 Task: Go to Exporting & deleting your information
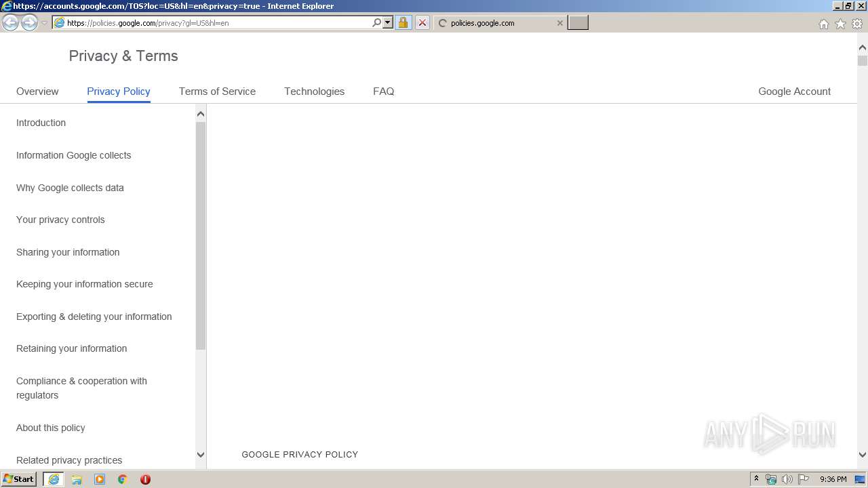(94, 317)
